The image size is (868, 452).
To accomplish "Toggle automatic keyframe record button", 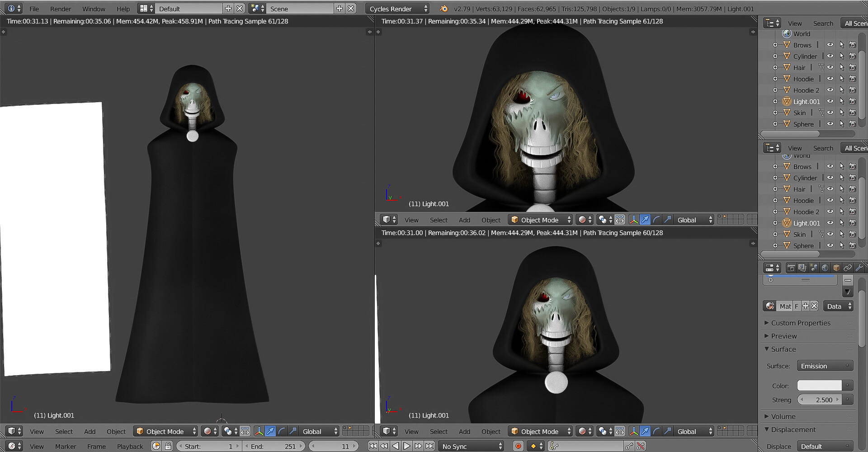I will pyautogui.click(x=518, y=446).
